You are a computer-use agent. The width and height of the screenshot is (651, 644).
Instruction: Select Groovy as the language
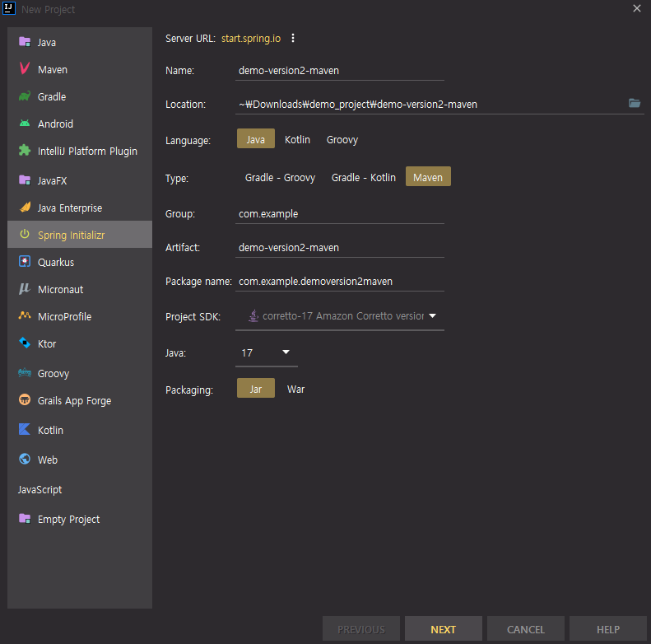tap(342, 140)
